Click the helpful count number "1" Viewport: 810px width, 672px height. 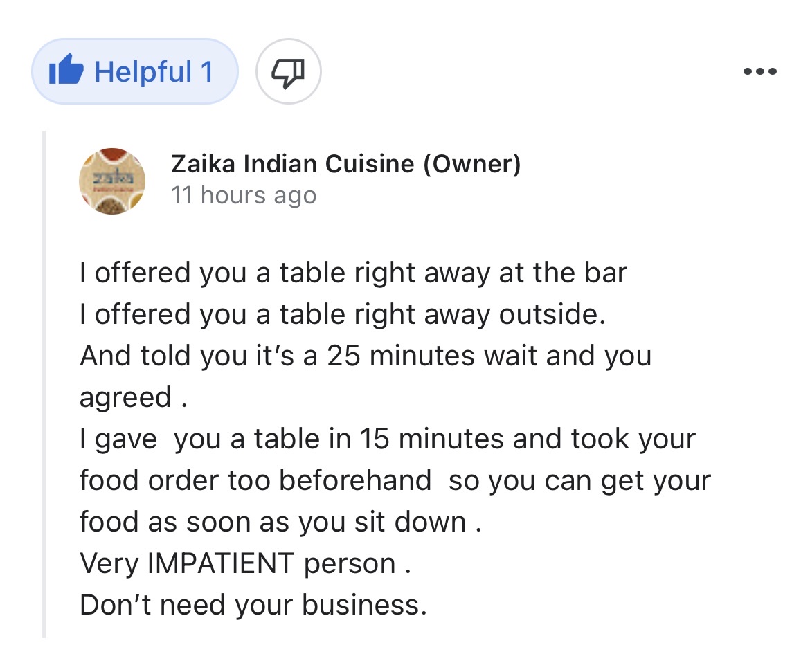(206, 72)
